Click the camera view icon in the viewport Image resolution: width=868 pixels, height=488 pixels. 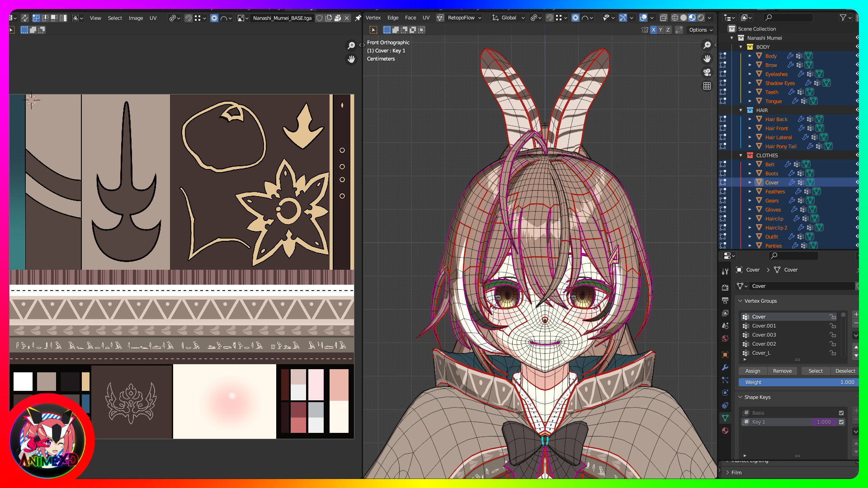[x=707, y=72]
